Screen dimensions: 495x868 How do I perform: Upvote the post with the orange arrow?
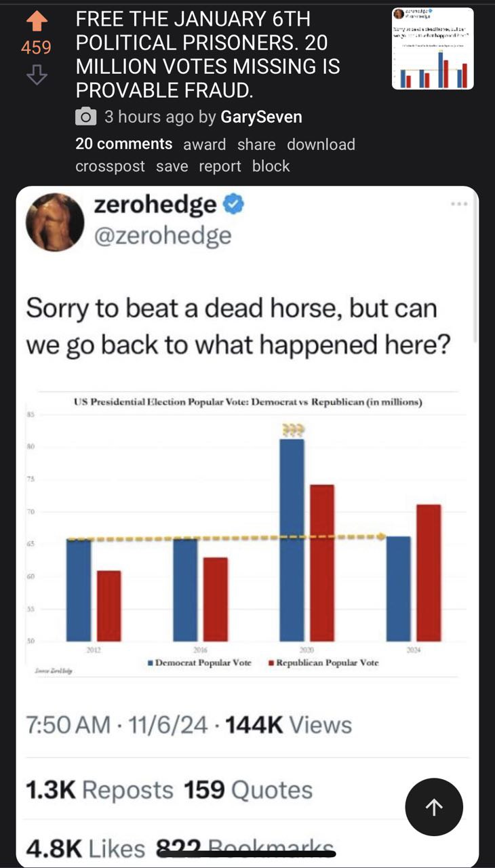(36, 22)
